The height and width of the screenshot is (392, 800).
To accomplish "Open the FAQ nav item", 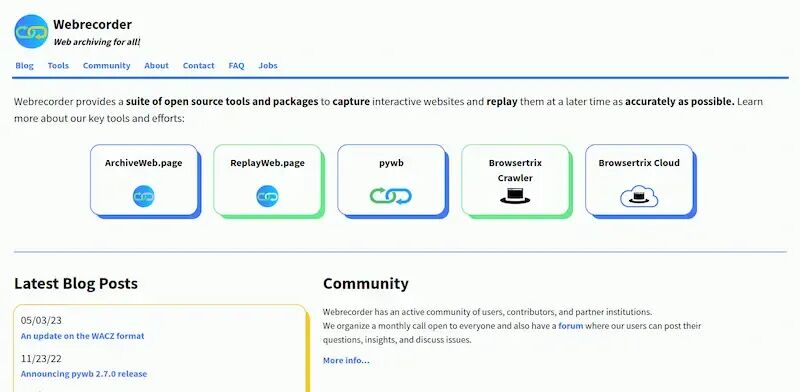I will (236, 65).
